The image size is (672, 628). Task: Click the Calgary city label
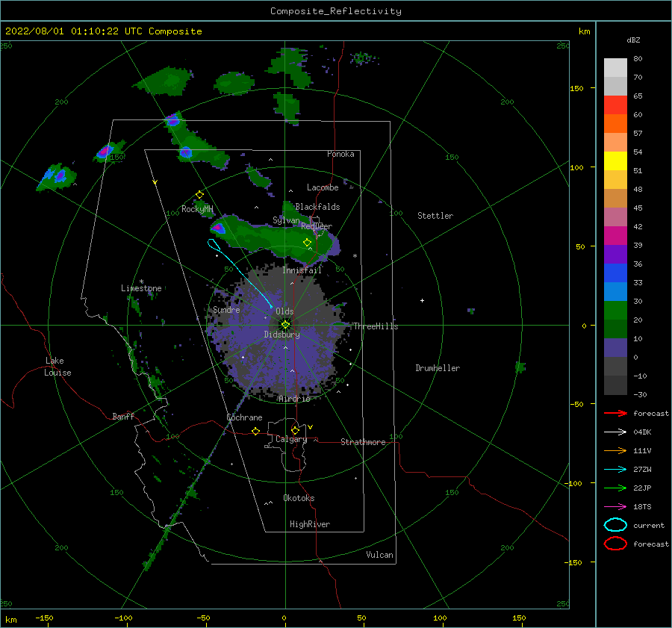click(x=291, y=439)
